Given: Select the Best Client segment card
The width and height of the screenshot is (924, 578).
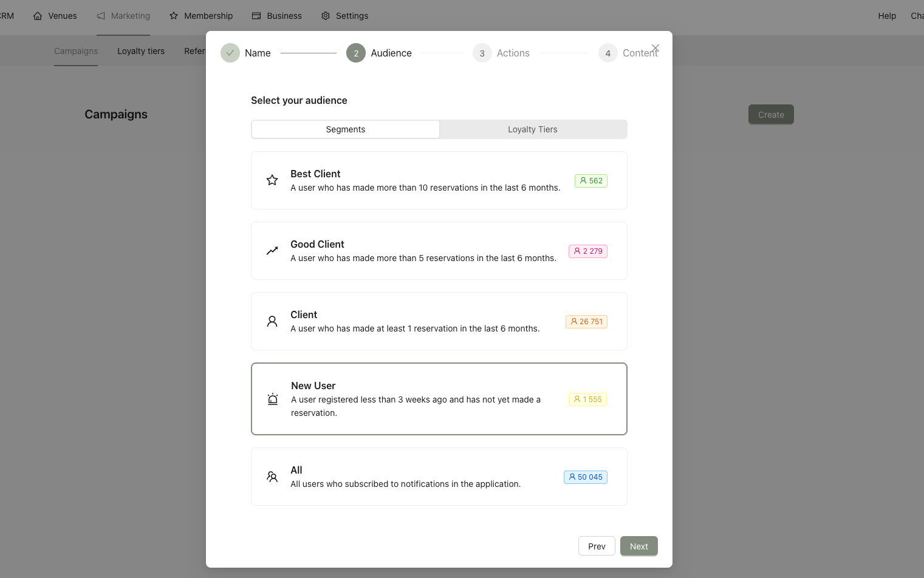Looking at the screenshot, I should coord(439,180).
